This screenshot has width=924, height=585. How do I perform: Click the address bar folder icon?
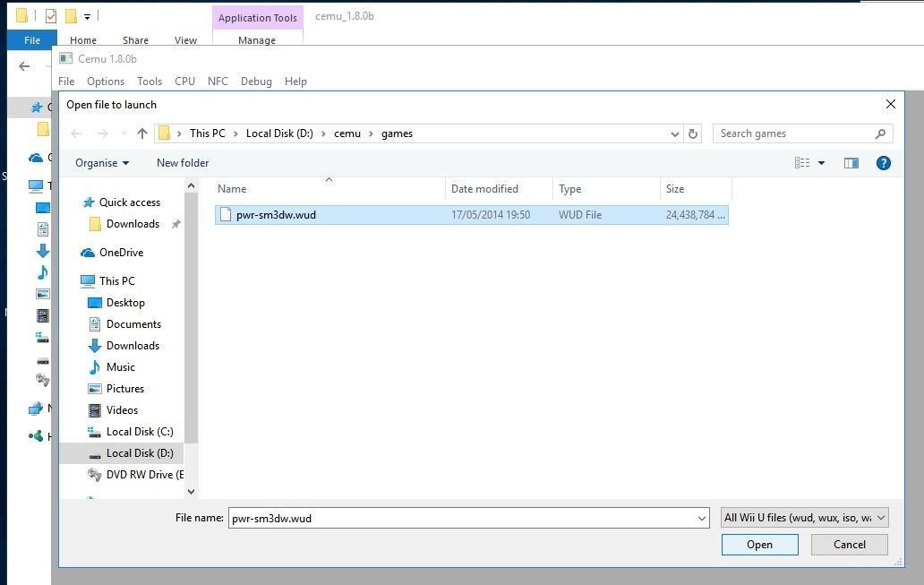click(x=165, y=133)
